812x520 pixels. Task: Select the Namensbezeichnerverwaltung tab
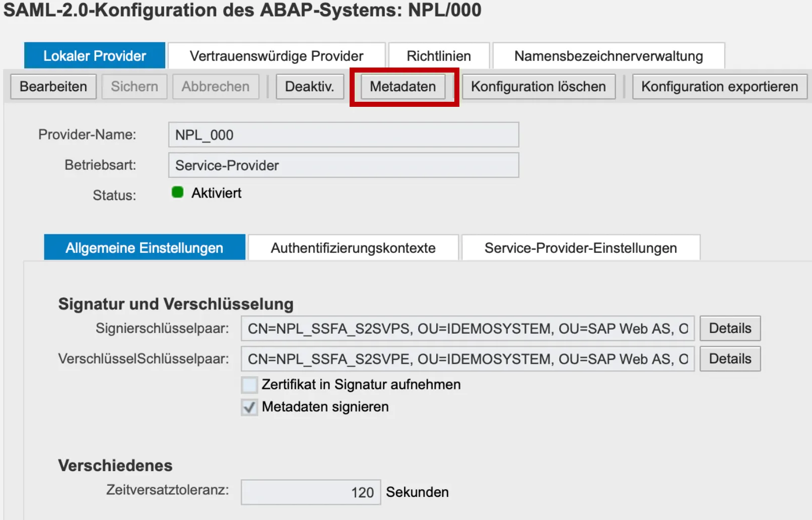(608, 56)
